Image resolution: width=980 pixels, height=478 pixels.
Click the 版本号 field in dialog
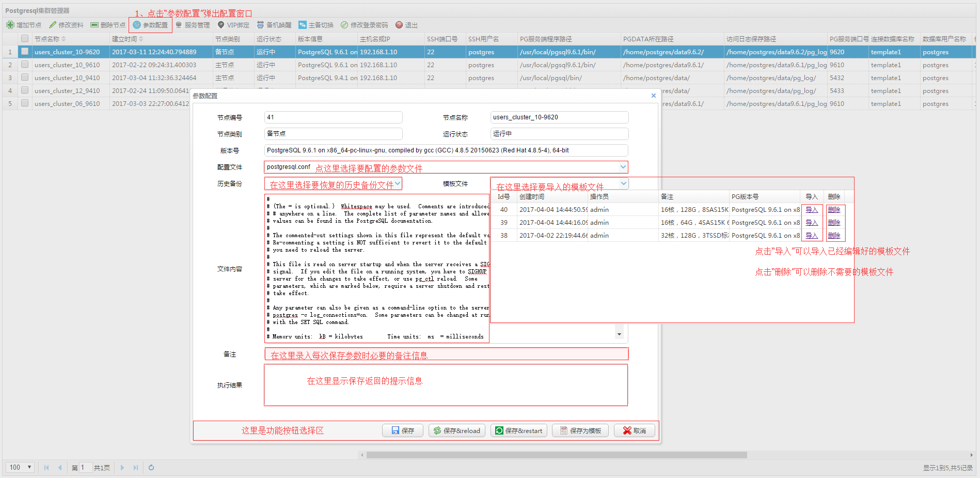(446, 150)
